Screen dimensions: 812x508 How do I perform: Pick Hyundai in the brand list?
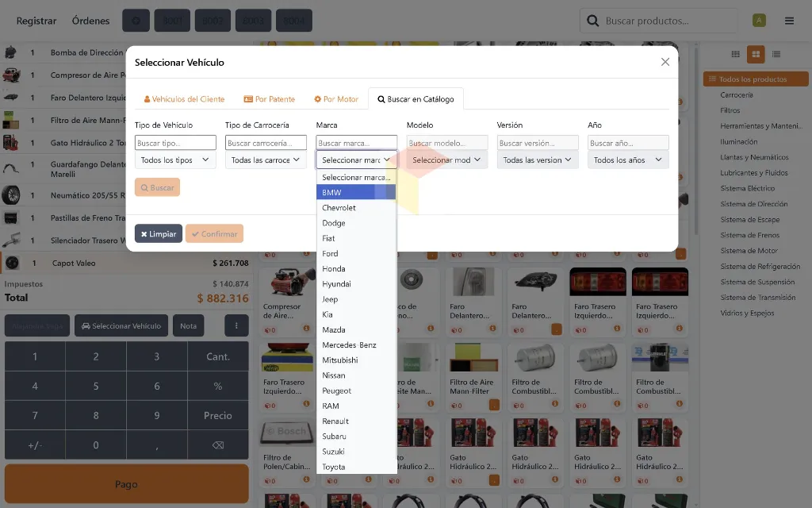(356, 284)
